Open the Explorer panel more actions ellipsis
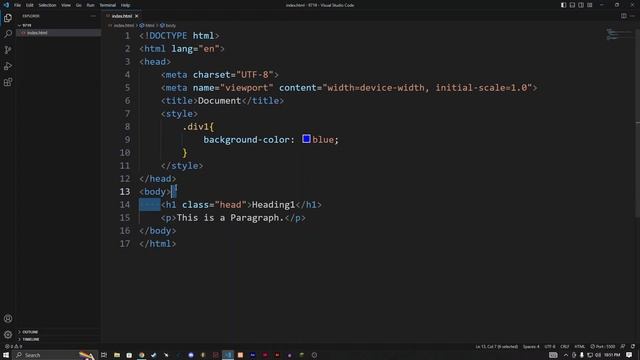This screenshot has height=360, width=640. 93,16
